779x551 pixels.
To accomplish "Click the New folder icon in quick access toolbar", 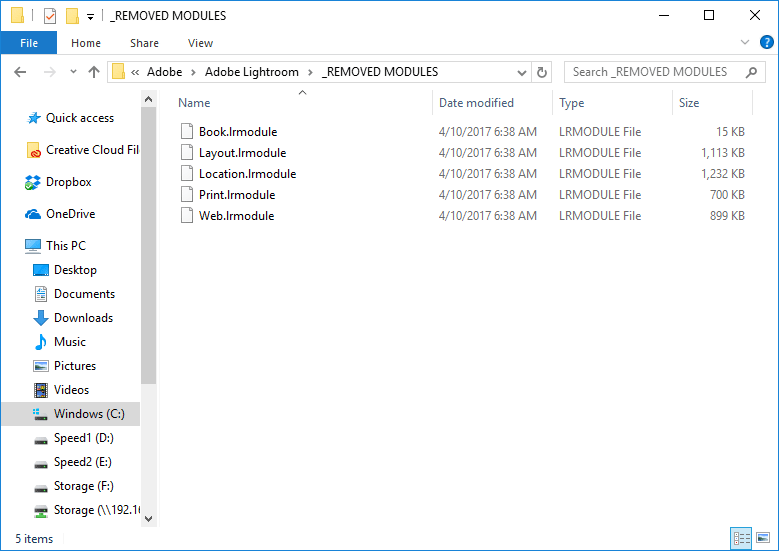I will tap(73, 16).
